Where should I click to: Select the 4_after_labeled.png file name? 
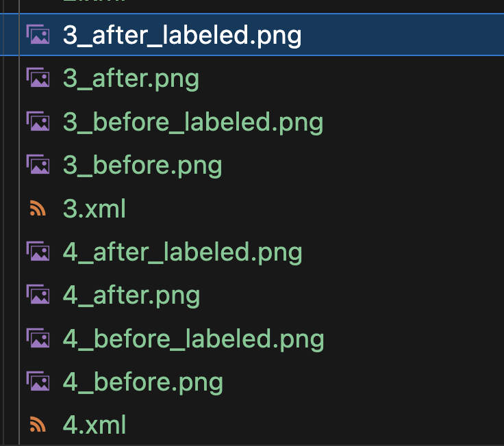183,252
